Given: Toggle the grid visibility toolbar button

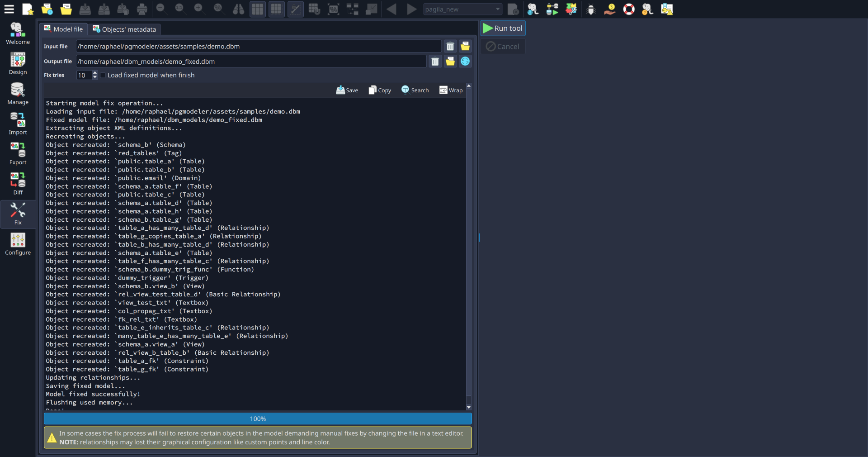Looking at the screenshot, I should coord(257,9).
